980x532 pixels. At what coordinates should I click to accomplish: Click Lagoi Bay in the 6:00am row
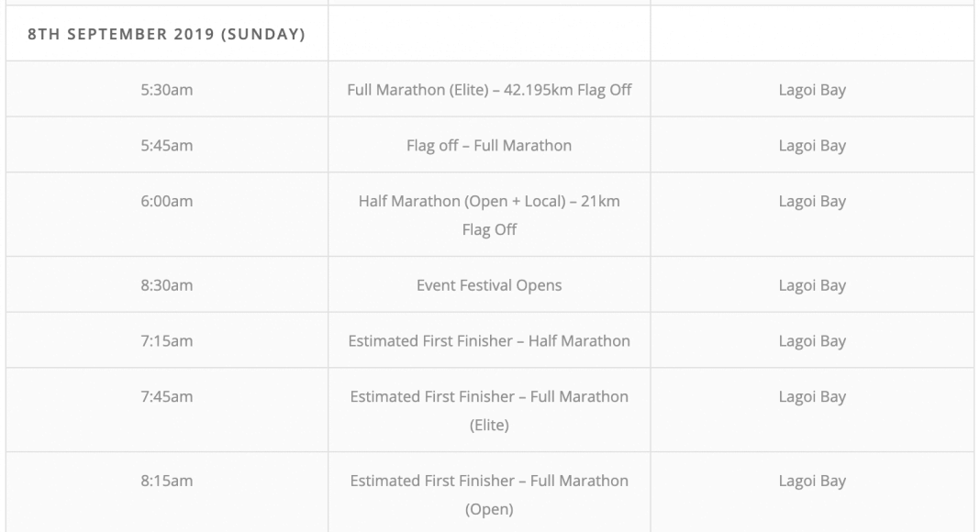pos(812,201)
